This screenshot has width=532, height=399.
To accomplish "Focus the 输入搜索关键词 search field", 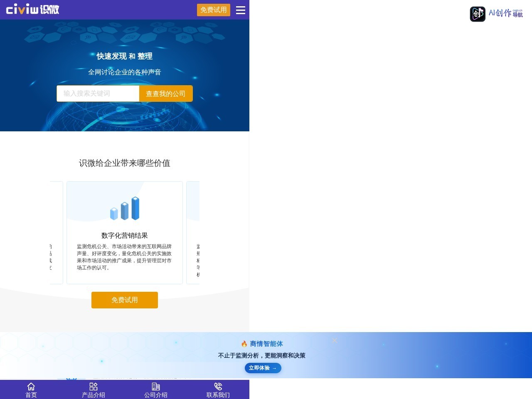I will point(98,94).
